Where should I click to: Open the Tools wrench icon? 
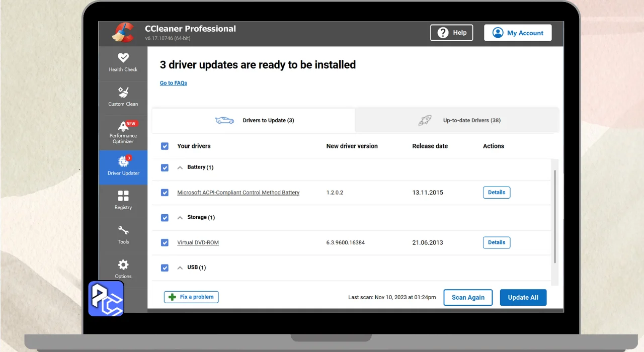click(123, 231)
